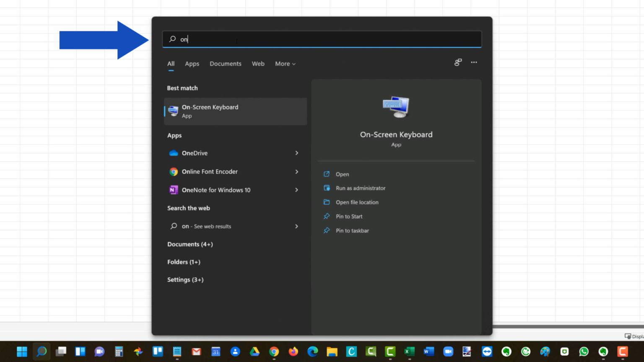Viewport: 644px width, 362px height.
Task: Switch to the Apps filter tab
Action: pos(192,64)
